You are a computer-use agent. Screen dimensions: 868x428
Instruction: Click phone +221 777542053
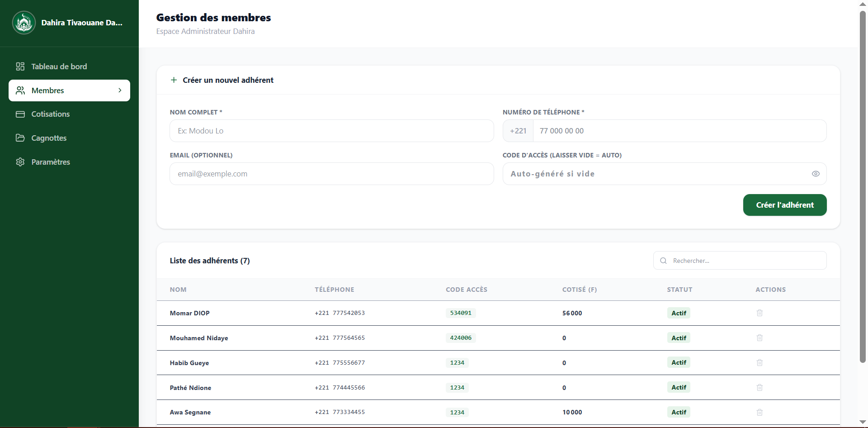[340, 313]
